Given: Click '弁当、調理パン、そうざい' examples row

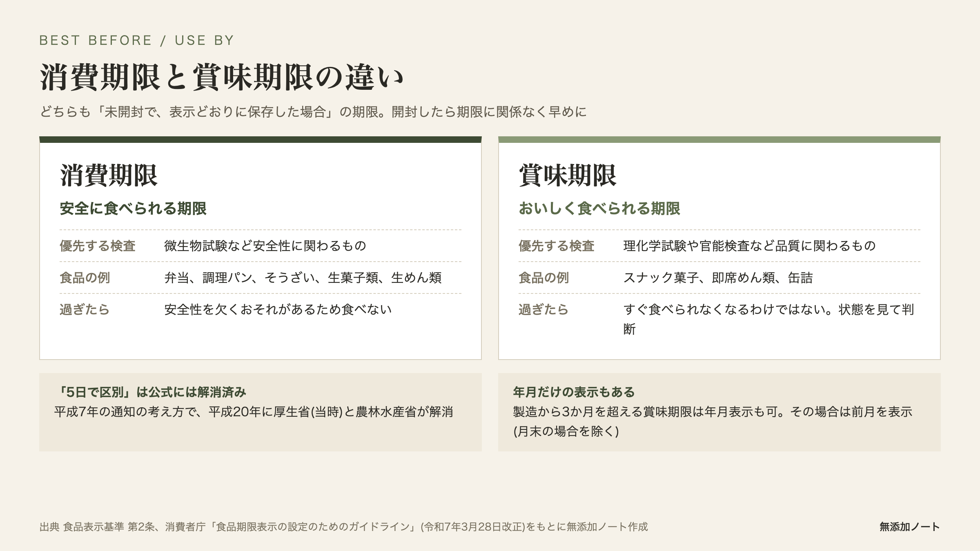Looking at the screenshot, I should 303,278.
